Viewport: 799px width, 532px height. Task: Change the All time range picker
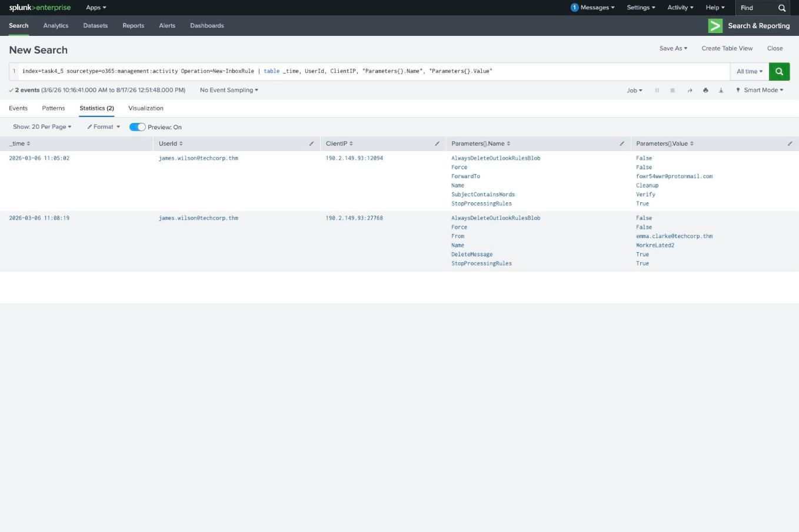coord(750,71)
